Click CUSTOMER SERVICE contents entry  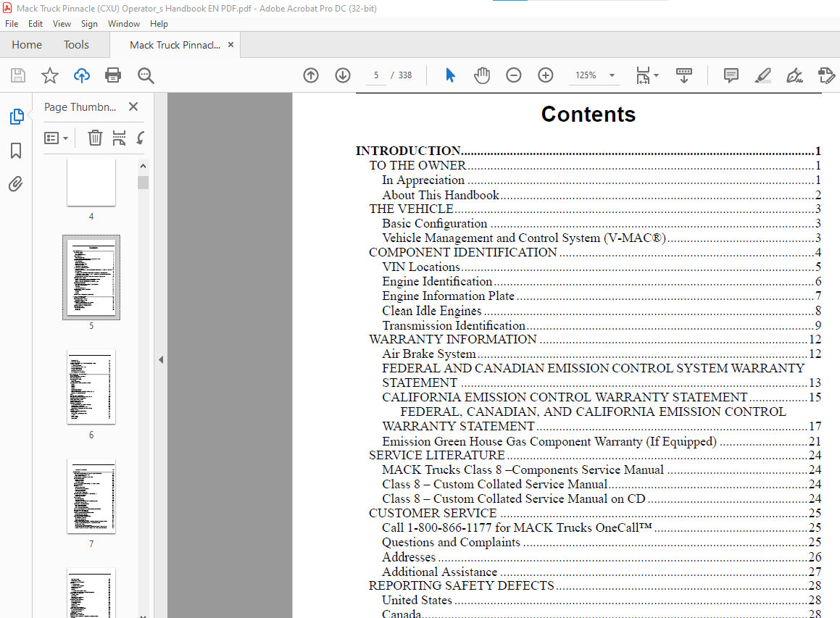point(594,513)
